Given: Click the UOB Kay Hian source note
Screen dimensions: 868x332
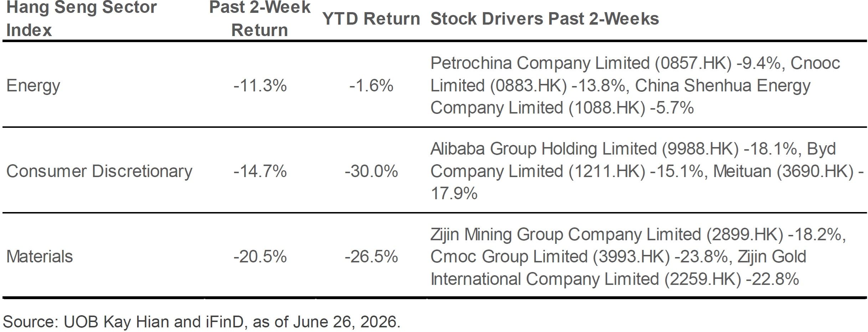Looking at the screenshot, I should [201, 322].
